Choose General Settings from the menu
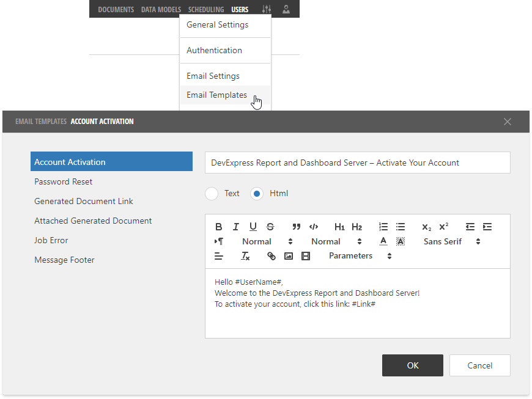532x399 pixels. (x=225, y=25)
